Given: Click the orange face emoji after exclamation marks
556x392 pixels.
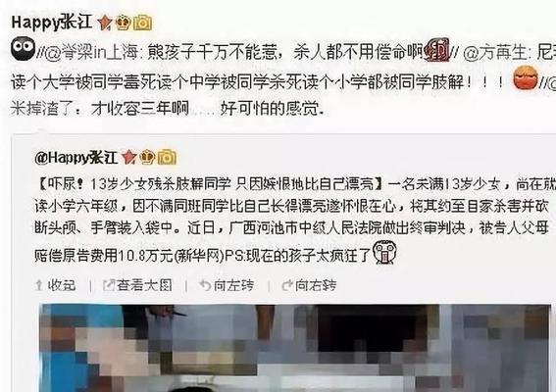Looking at the screenshot, I should (x=526, y=77).
